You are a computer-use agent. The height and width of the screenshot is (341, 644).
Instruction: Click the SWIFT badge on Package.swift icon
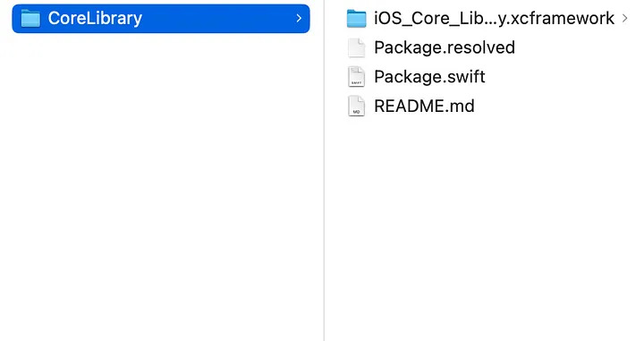pyautogui.click(x=356, y=82)
